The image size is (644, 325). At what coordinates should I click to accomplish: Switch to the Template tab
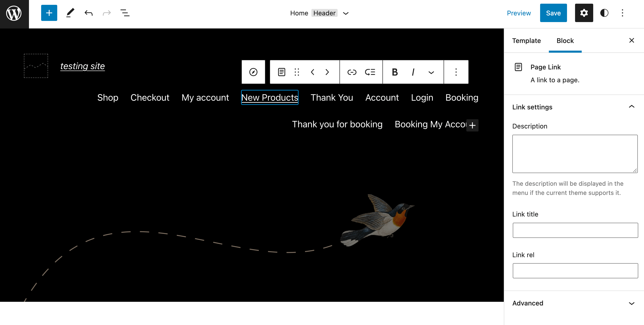[x=526, y=41]
